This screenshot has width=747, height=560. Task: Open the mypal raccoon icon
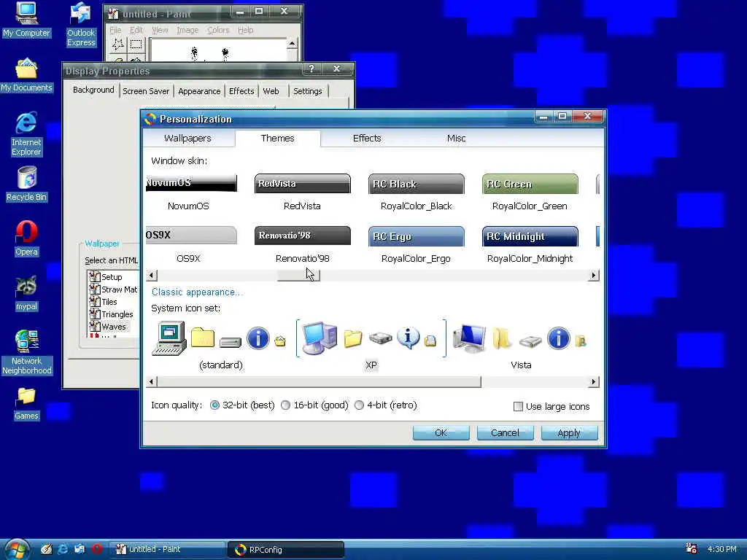(26, 293)
